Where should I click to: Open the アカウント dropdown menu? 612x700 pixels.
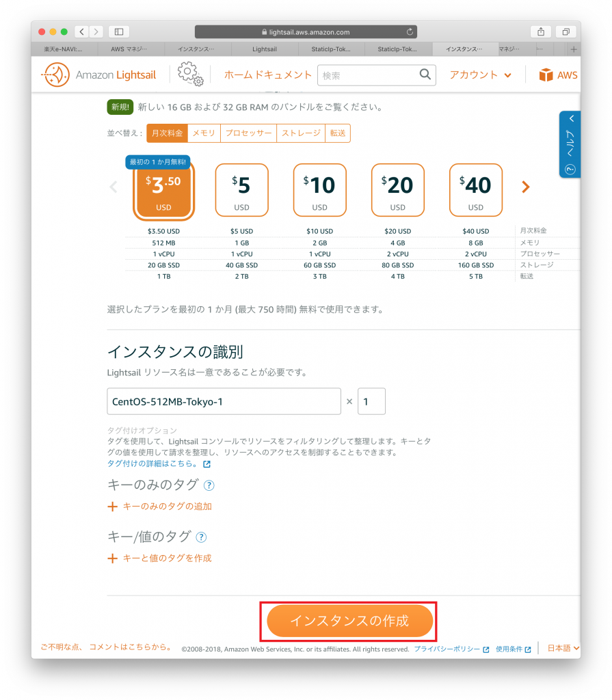coord(480,75)
